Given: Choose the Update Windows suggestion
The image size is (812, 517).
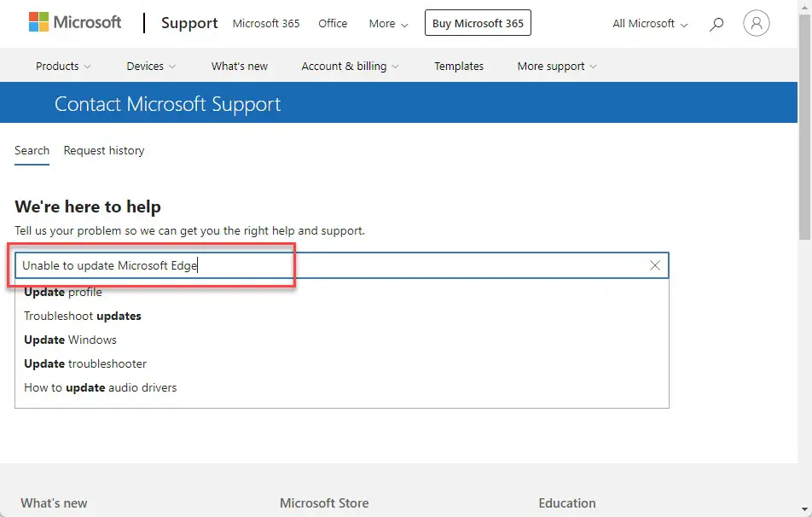Looking at the screenshot, I should tap(71, 340).
